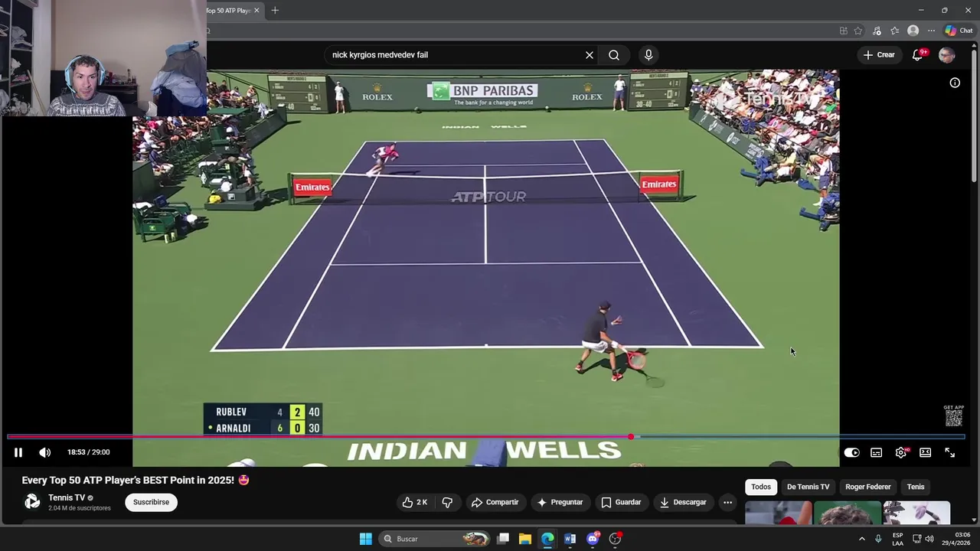This screenshot has height=551, width=980.
Task: Open the volume control in system tray
Action: pyautogui.click(x=929, y=539)
